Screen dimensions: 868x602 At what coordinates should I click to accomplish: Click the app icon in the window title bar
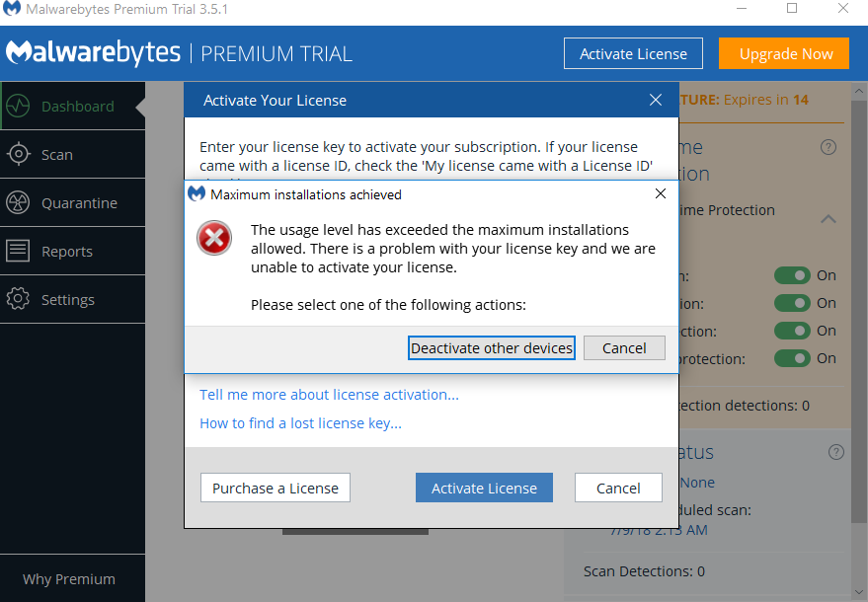(x=12, y=9)
